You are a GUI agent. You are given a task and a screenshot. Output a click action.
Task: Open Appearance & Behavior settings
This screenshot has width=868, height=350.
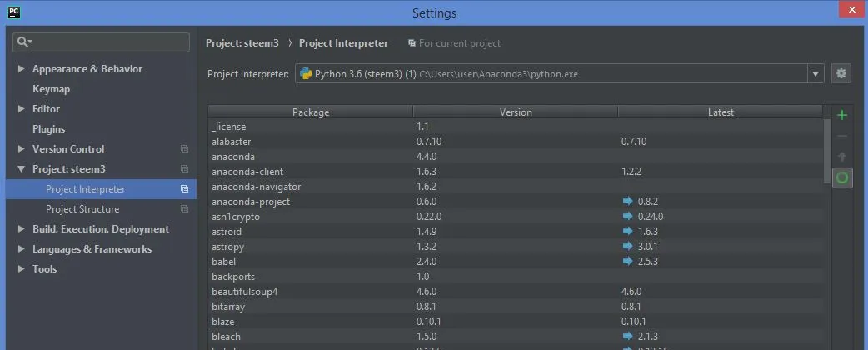pos(87,69)
